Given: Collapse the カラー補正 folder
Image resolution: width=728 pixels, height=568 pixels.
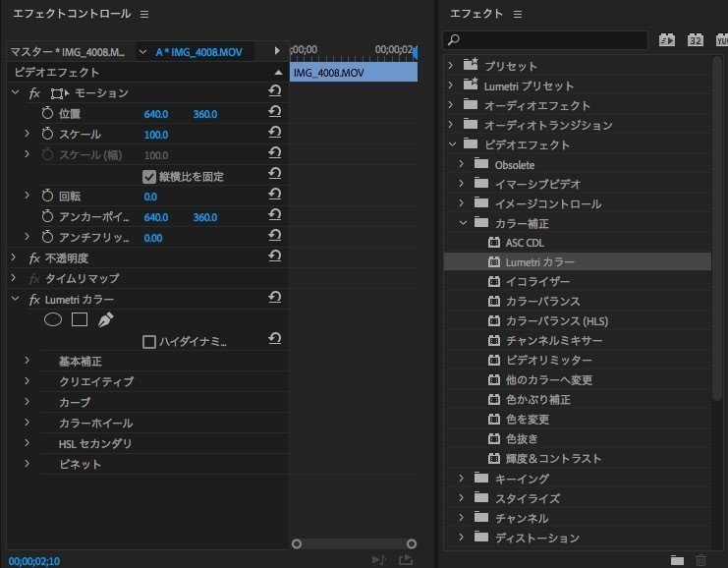Looking at the screenshot, I should (463, 223).
